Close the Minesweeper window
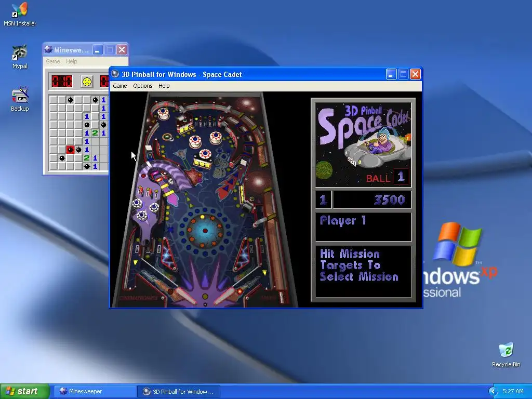Image resolution: width=532 pixels, height=399 pixels. tap(122, 50)
